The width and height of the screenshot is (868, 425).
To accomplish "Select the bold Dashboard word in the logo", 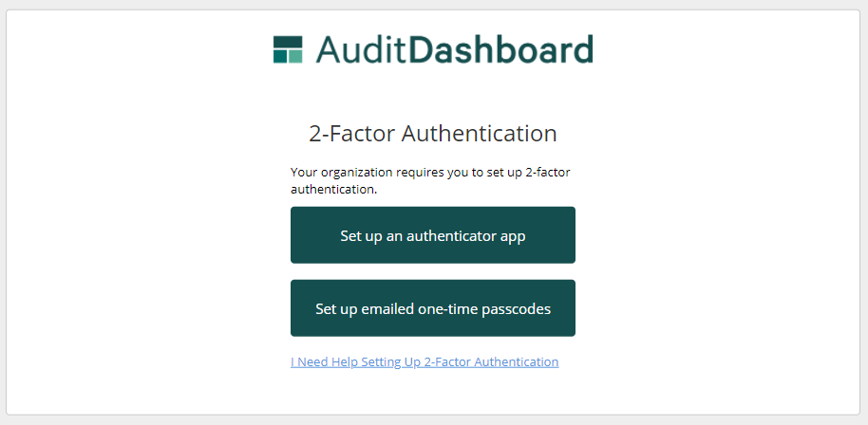I will [x=501, y=49].
